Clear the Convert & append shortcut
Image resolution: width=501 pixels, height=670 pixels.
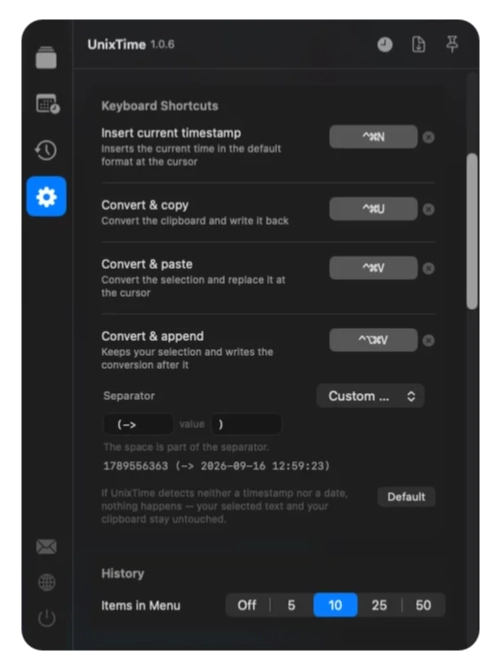tap(428, 341)
